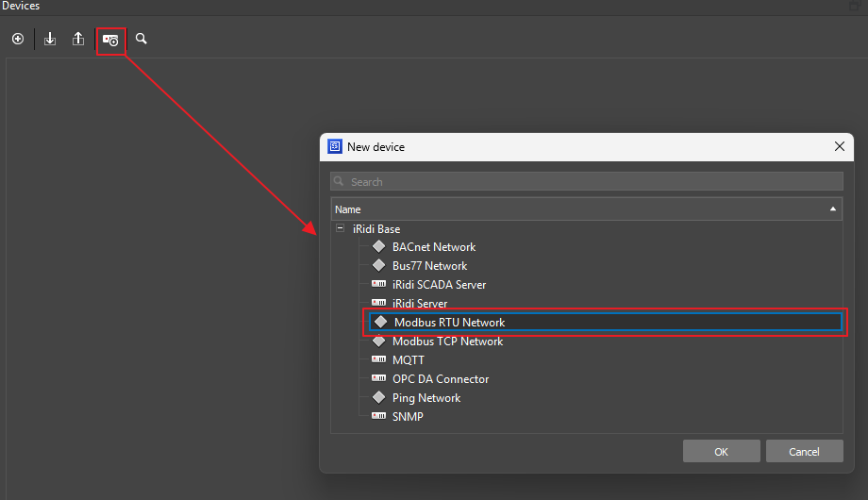Viewport: 868px width, 500px height.
Task: Click the Search field in New device
Action: (x=587, y=181)
